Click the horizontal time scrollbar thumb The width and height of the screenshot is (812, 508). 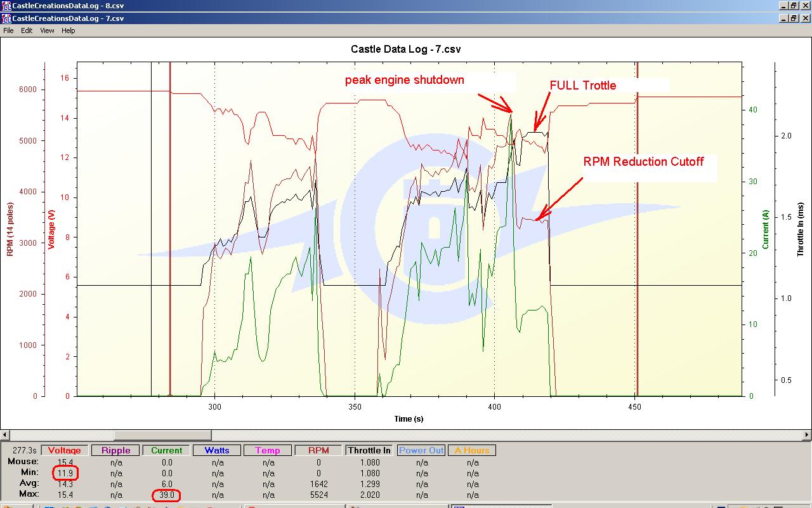[x=162, y=435]
